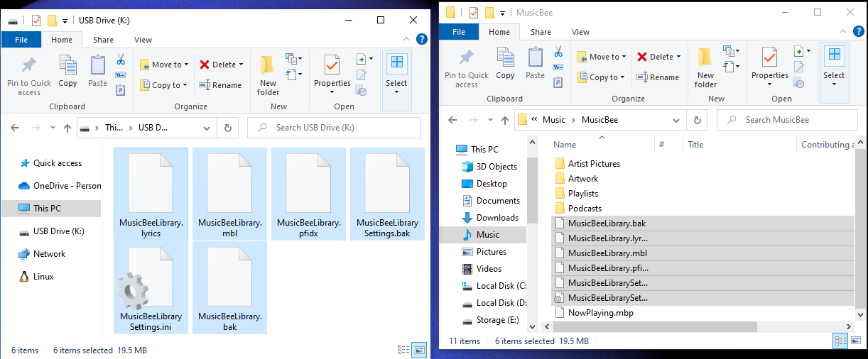Open Artist Pictures folder in MusicBee window
The height and width of the screenshot is (359, 868).
tap(594, 164)
